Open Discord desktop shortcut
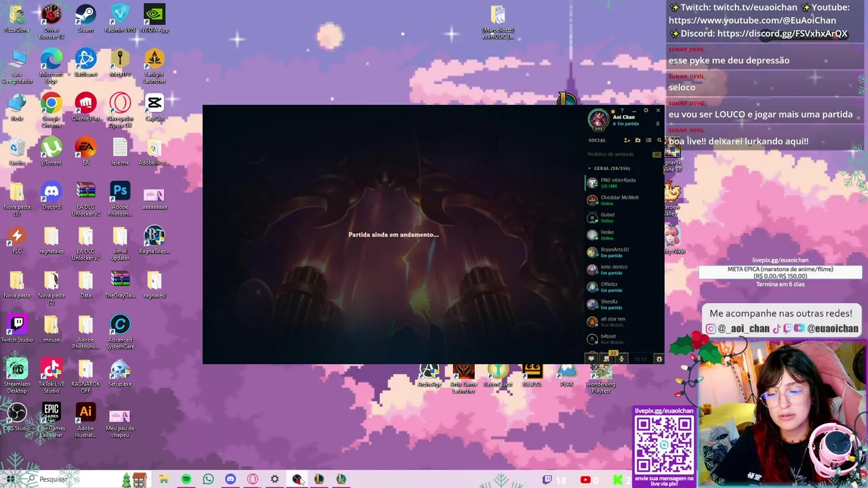Viewport: 868px width, 488px height. pyautogui.click(x=52, y=195)
